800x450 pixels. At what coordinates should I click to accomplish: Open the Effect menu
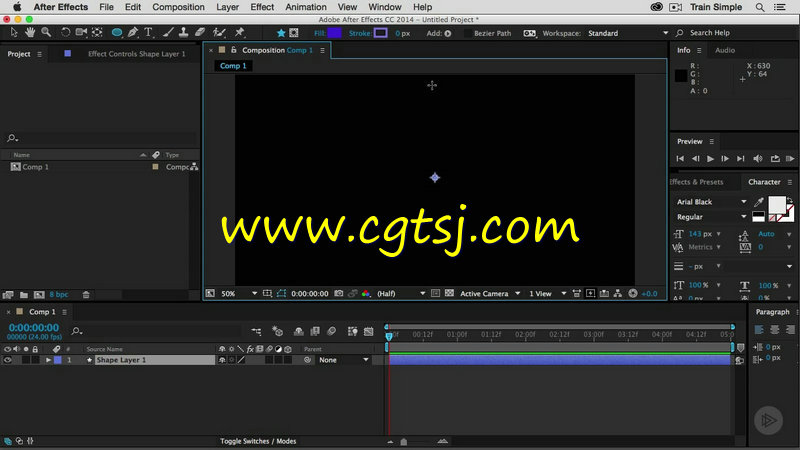coord(262,7)
